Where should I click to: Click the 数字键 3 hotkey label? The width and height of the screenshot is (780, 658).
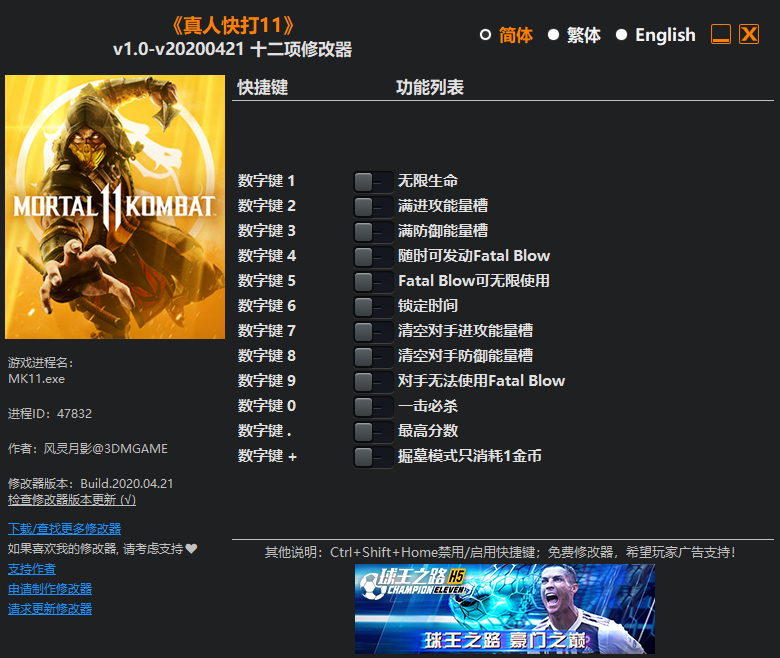(x=267, y=230)
